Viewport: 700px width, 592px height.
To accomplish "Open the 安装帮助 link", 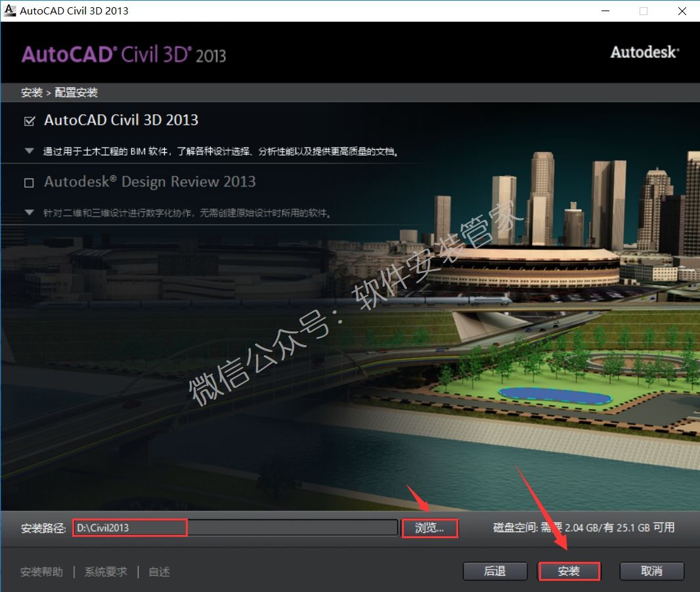I will pos(41,572).
